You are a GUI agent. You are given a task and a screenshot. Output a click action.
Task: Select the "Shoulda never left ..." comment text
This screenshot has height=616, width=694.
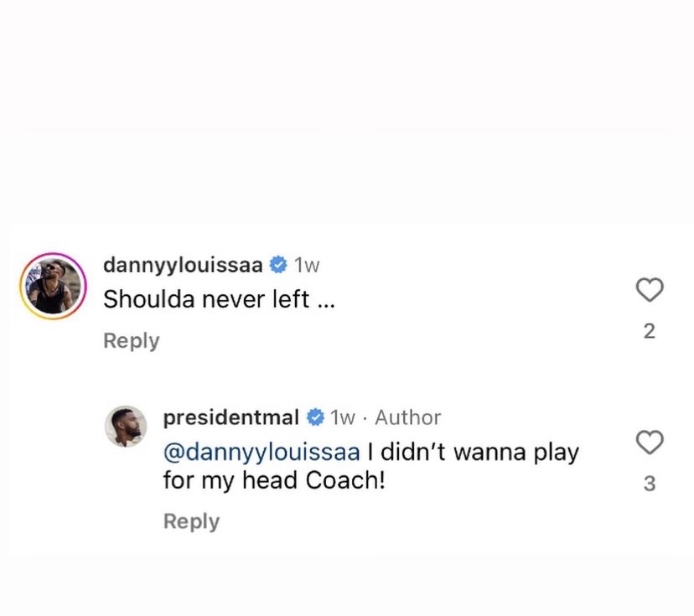pyautogui.click(x=219, y=300)
